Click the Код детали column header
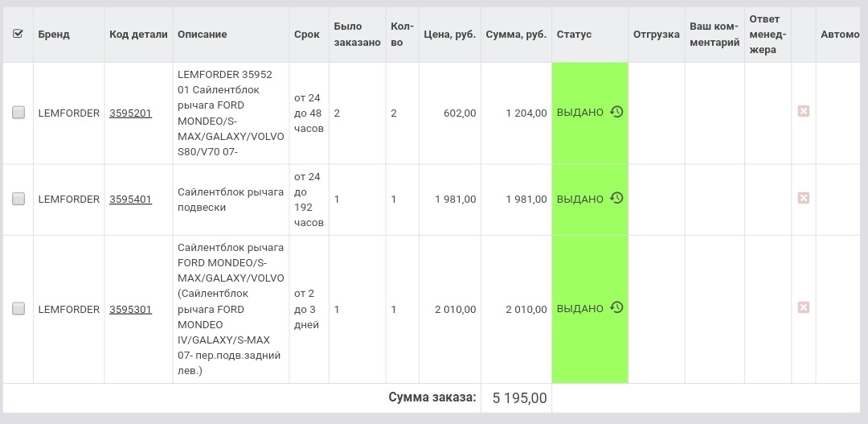Screen dimensions: 868x424 click(138, 35)
